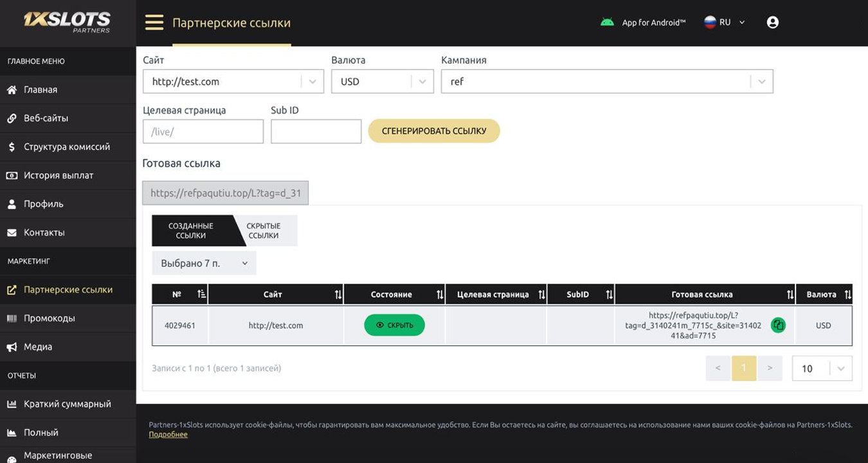The image size is (868, 463).
Task: Click the 1xSlots Partners logo
Action: coord(67,21)
